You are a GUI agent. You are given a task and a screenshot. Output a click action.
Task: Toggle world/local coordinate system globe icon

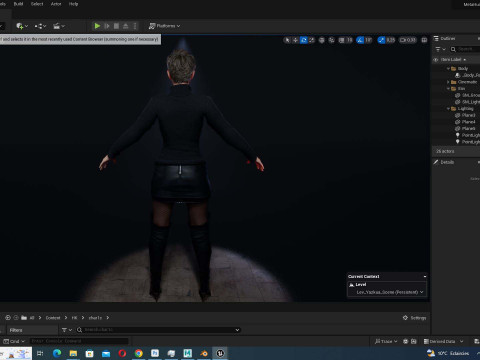(322, 40)
